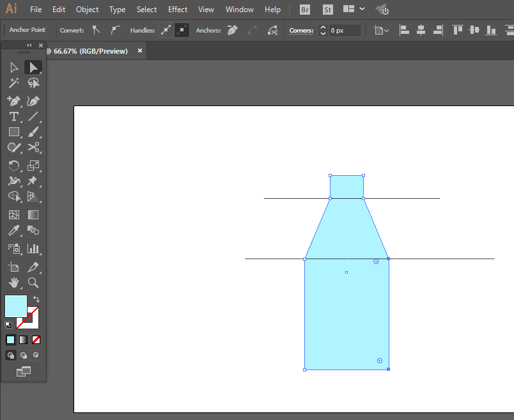Select the Paintbrush tool
The image size is (514, 420).
point(33,132)
